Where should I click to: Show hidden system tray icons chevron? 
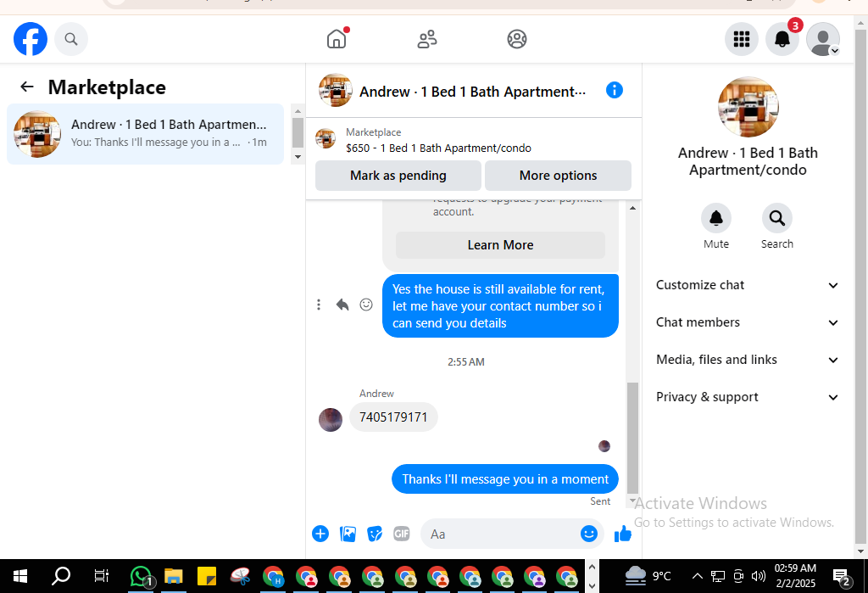pos(698,576)
